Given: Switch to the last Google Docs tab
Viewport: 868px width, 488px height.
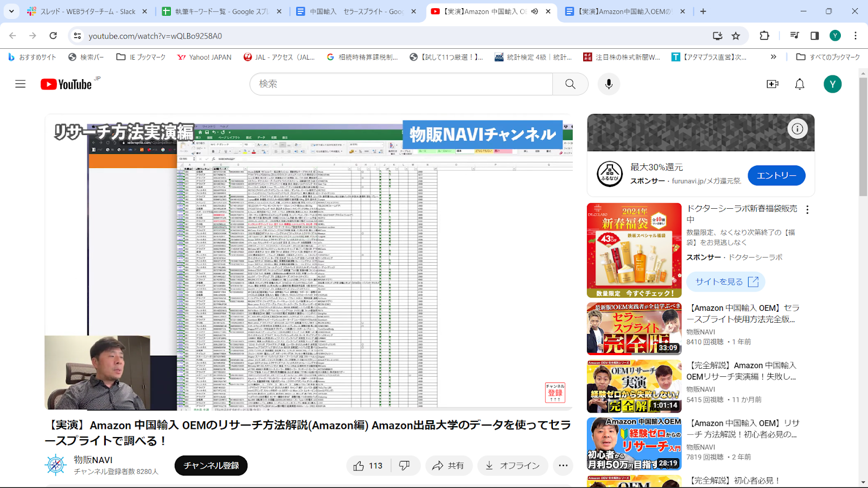Looking at the screenshot, I should pos(624,11).
